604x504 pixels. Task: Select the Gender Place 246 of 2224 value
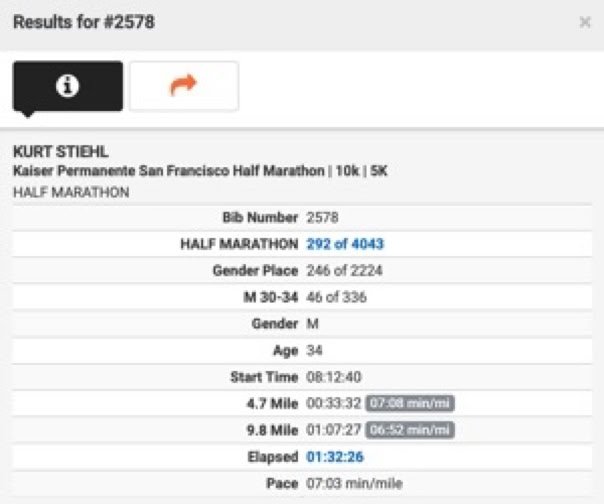[x=344, y=270]
